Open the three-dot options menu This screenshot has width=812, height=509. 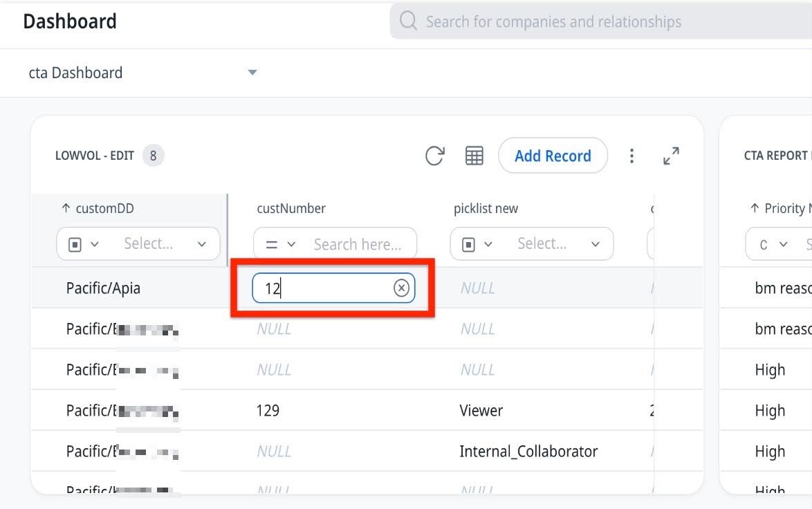(631, 156)
